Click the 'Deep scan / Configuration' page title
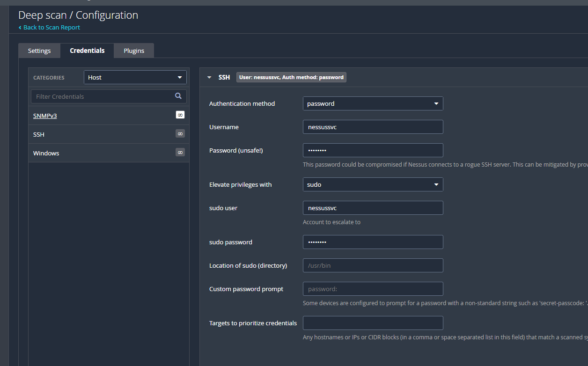This screenshot has height=366, width=588. coord(78,15)
